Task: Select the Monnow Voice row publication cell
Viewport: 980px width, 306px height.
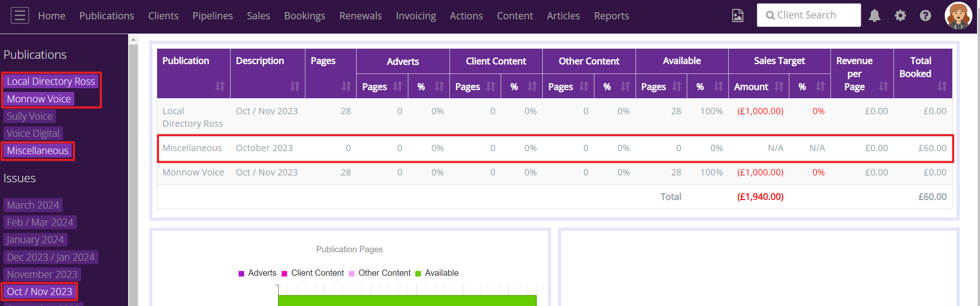Action: (193, 172)
